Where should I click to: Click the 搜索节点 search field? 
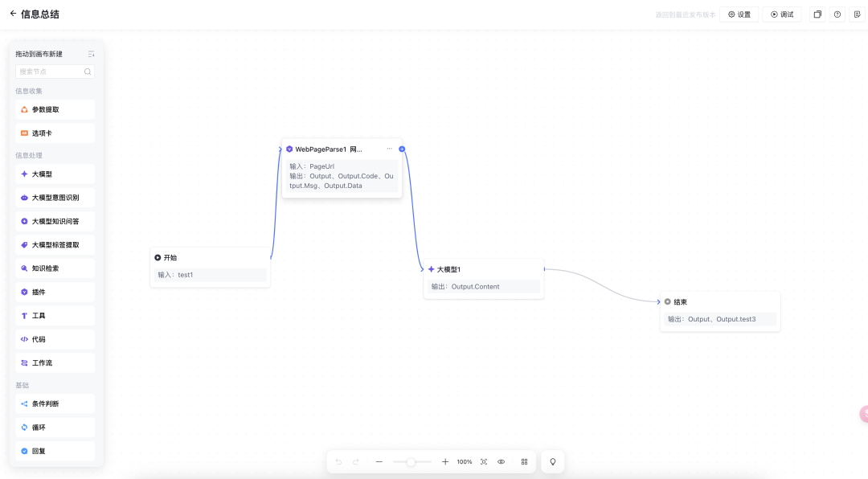click(51, 72)
